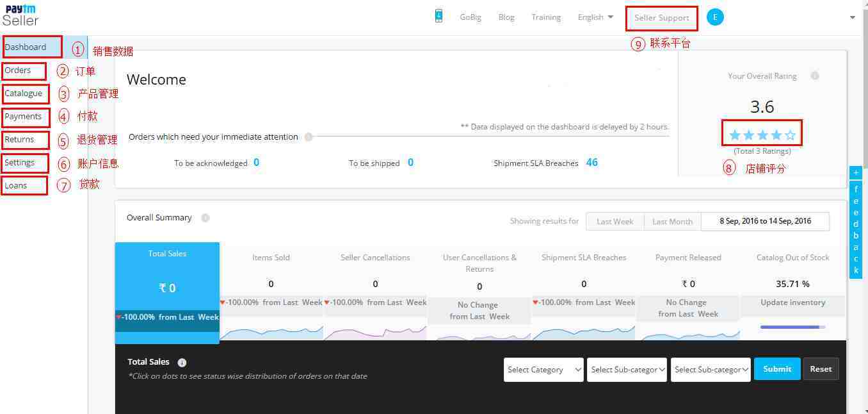Select the Last Week filter
Screen dimensions: 868x414
pos(615,222)
